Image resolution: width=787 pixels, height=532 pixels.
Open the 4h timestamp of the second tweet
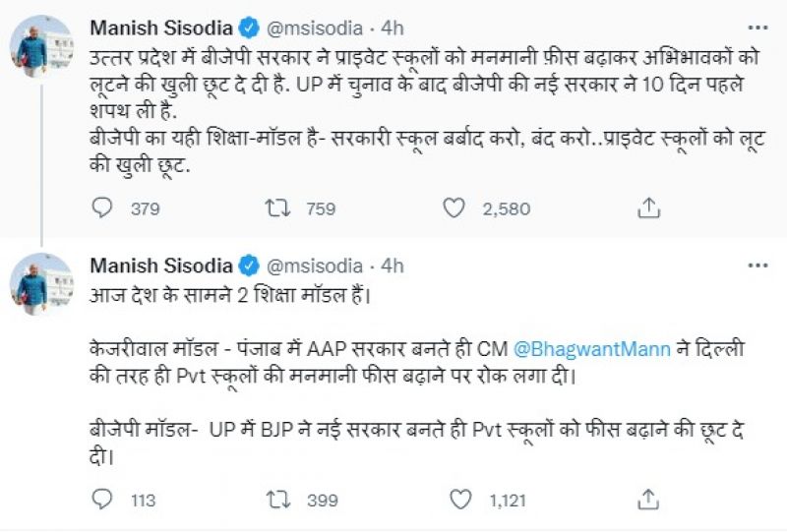click(393, 266)
